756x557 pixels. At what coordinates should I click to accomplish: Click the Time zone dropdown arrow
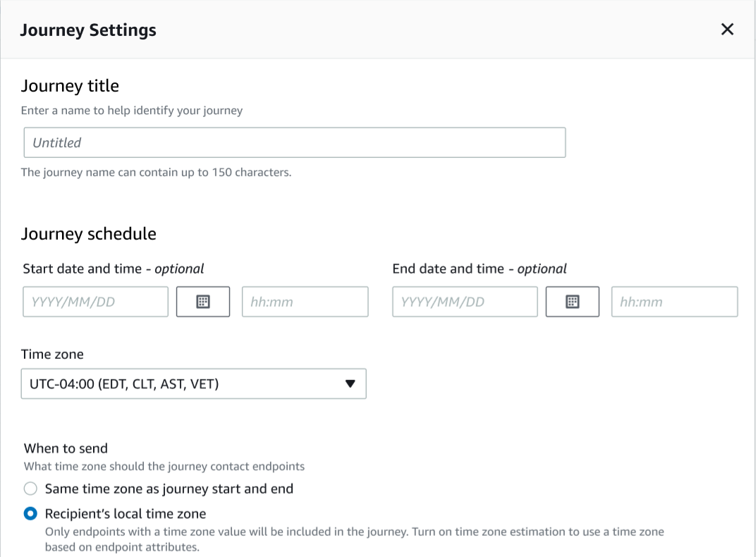[350, 384]
